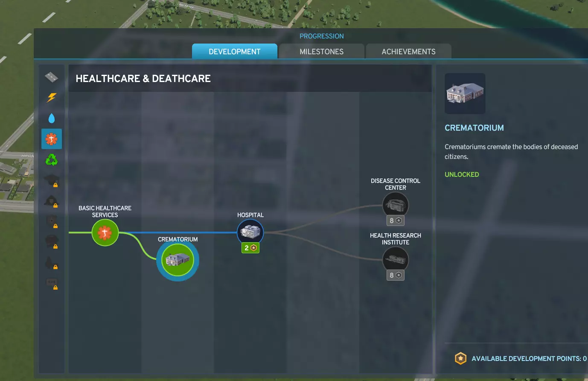Click the Crematorium building thumbnail
This screenshot has width=588, height=381.
pyautogui.click(x=465, y=94)
